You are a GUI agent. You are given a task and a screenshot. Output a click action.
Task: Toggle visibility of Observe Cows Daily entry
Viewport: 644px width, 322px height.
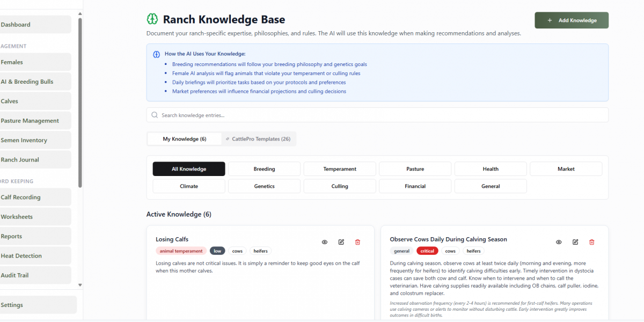[559, 242]
